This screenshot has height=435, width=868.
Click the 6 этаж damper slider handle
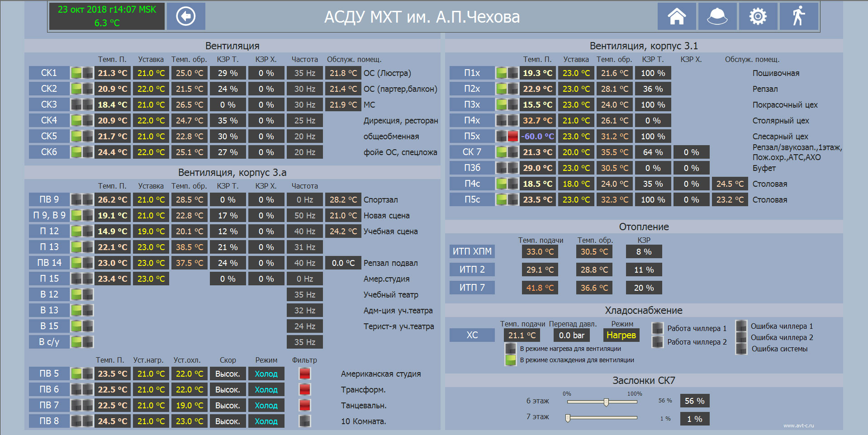point(606,402)
